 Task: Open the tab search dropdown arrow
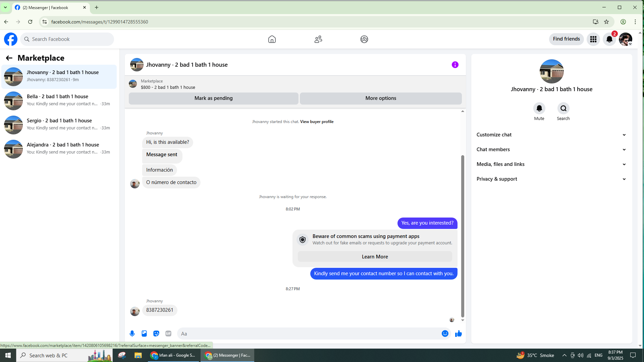click(x=5, y=7)
